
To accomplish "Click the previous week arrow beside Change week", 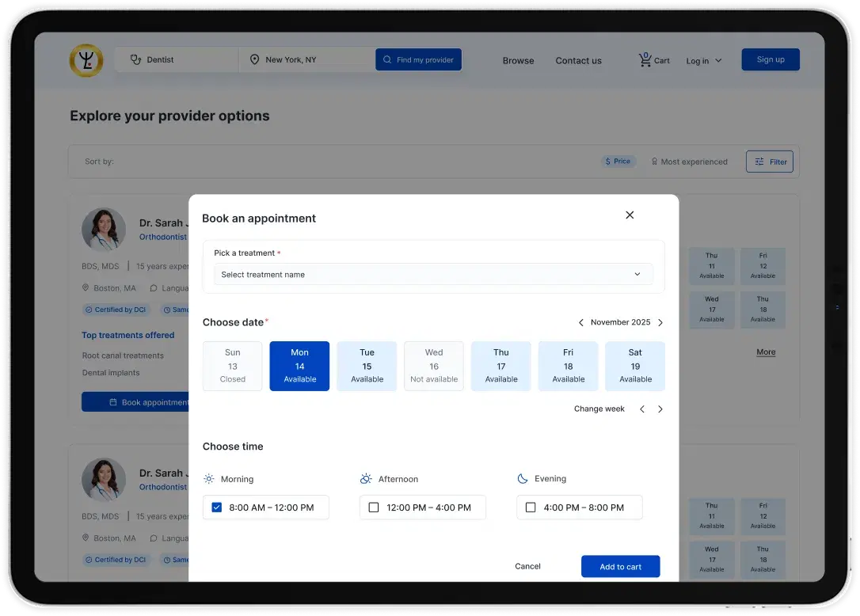I will [x=642, y=409].
